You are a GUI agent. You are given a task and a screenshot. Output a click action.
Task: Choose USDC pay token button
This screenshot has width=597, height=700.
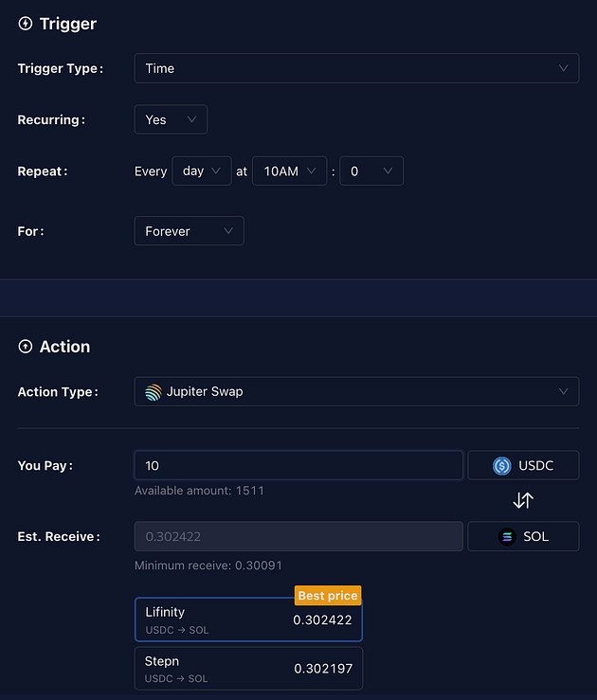click(523, 466)
